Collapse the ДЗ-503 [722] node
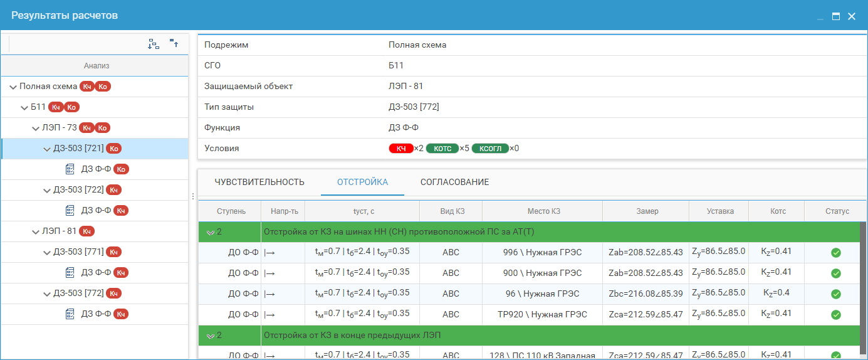Viewport: 868px width, 360px height. pos(47,190)
